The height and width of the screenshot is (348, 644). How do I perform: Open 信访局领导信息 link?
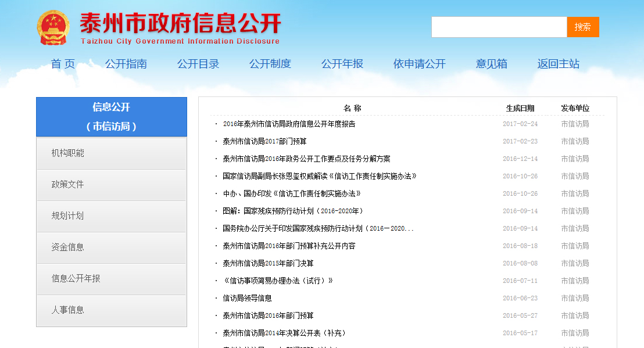[x=247, y=299]
